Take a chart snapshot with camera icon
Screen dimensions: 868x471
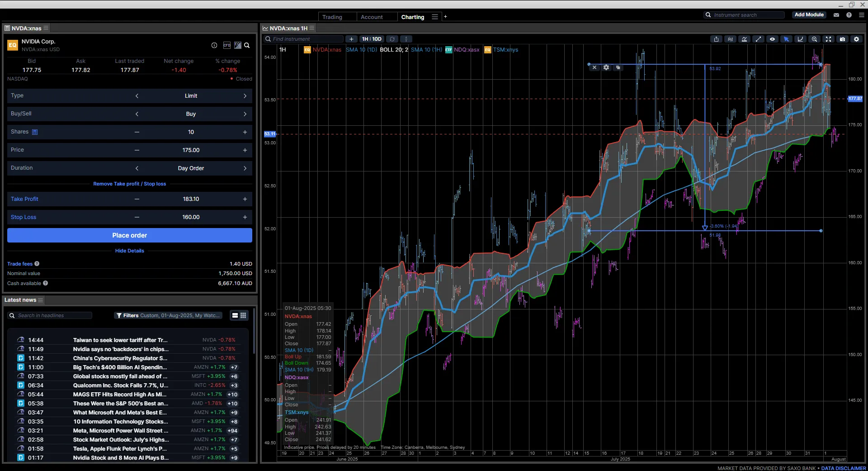[842, 39]
